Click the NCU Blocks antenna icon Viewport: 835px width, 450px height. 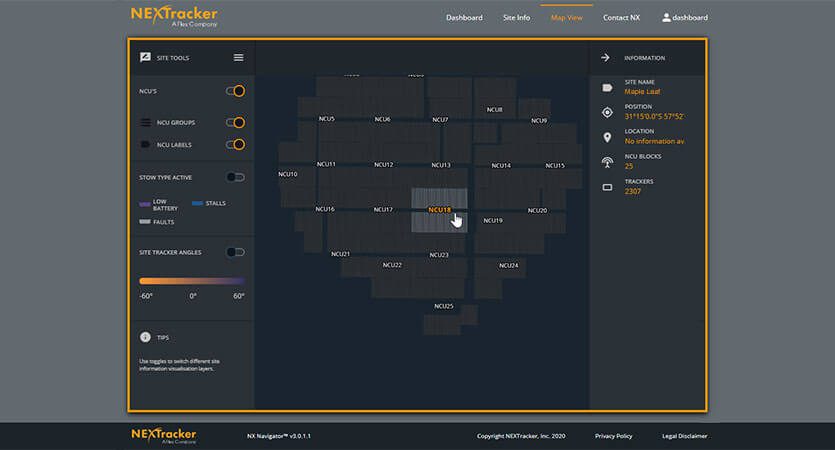(607, 162)
